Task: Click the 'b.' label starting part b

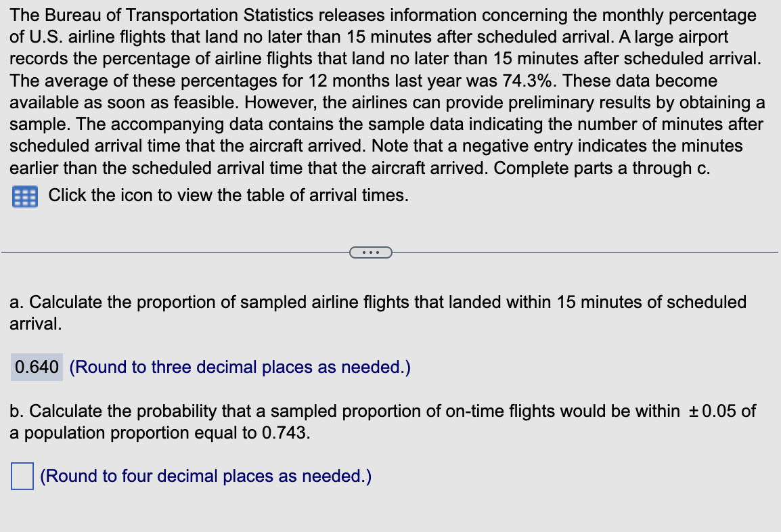Action: coord(16,411)
